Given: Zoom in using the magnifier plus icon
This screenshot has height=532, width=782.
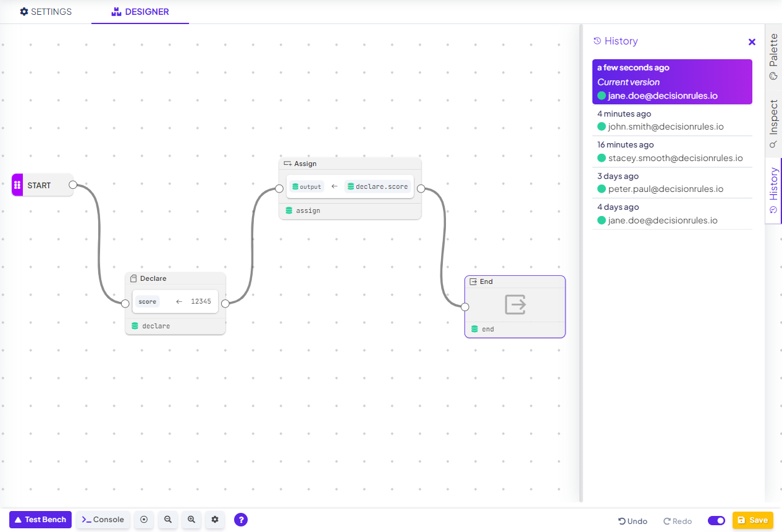Looking at the screenshot, I should [x=191, y=520].
